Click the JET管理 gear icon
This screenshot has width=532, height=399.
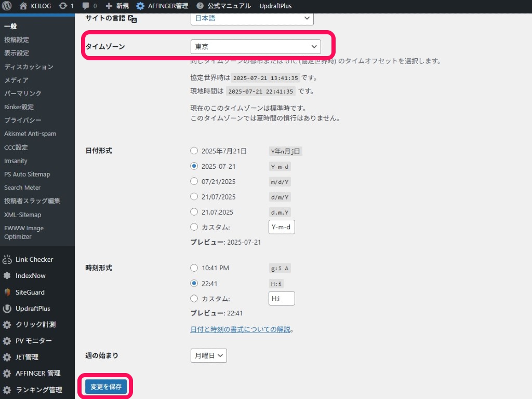(x=7, y=357)
